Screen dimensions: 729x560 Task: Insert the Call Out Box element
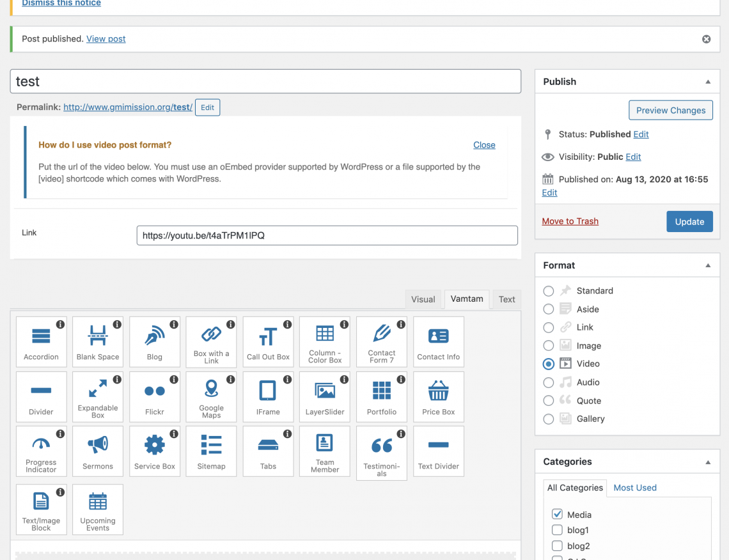(x=268, y=341)
